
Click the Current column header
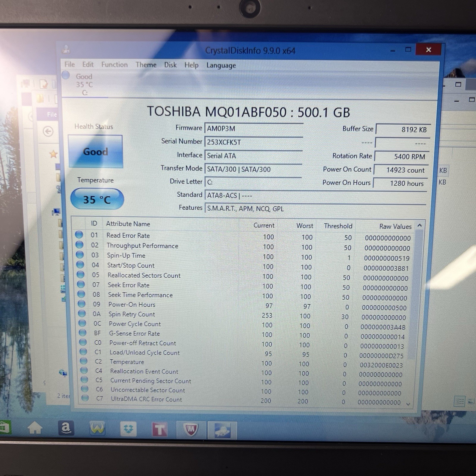click(264, 226)
